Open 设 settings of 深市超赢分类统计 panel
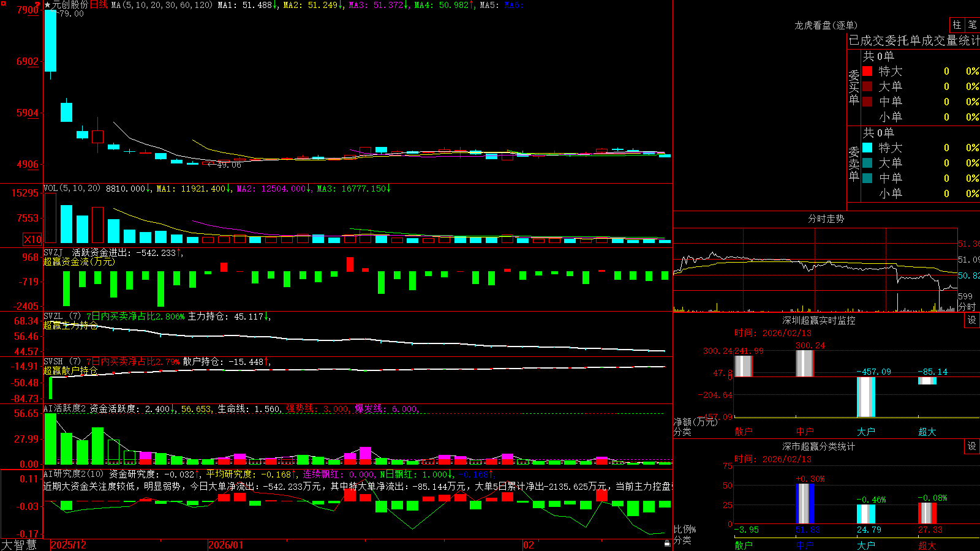Viewport: 980px width, 551px height. 972,446
